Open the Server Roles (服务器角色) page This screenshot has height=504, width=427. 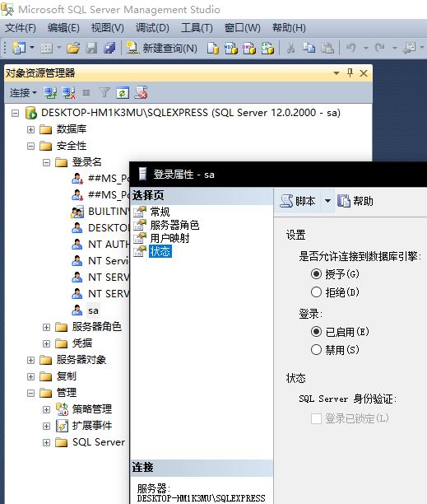pyautogui.click(x=174, y=225)
